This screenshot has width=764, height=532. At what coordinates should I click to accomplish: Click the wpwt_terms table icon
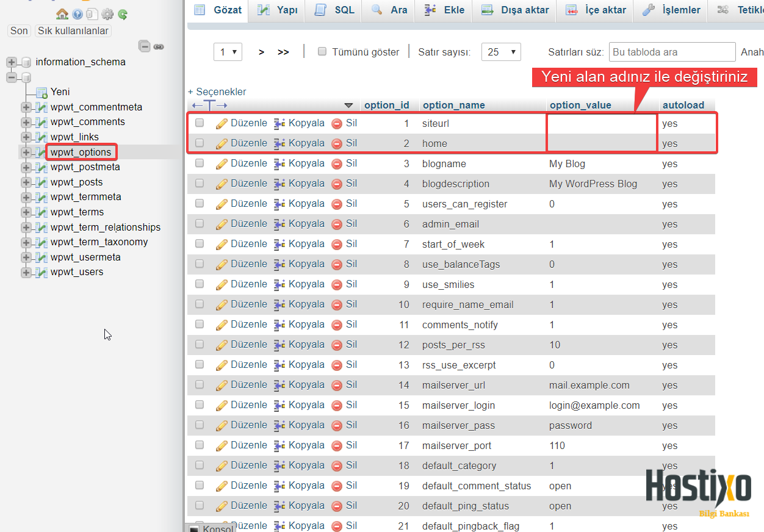click(x=41, y=212)
